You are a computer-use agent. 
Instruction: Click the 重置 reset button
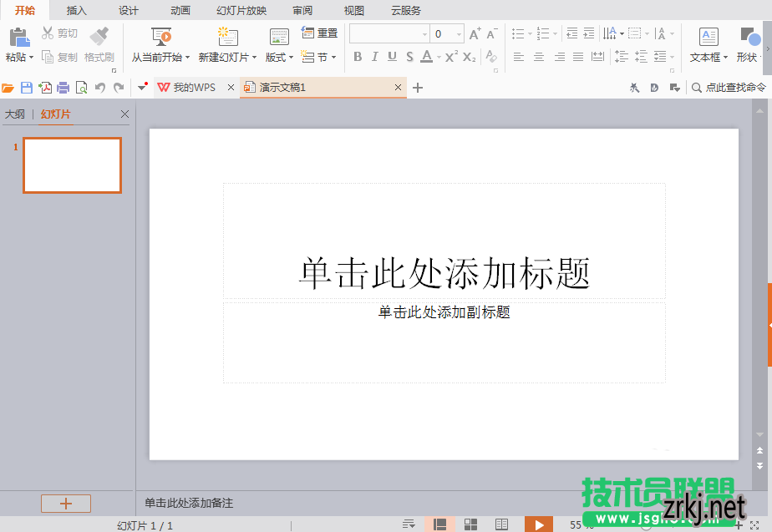click(320, 33)
